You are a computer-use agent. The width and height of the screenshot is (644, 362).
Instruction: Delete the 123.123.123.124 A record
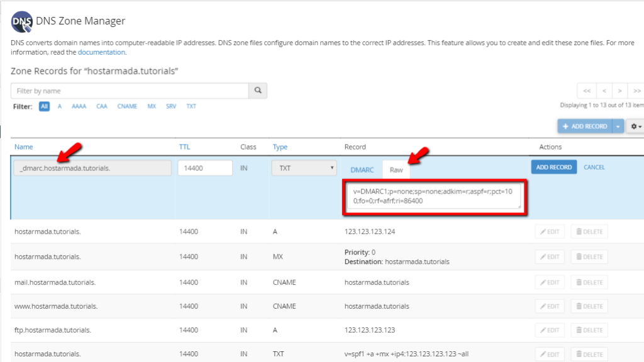click(589, 231)
